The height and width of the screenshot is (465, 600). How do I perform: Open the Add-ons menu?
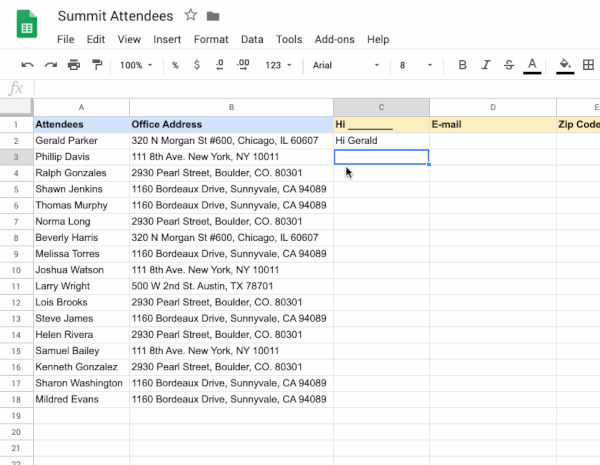(334, 39)
